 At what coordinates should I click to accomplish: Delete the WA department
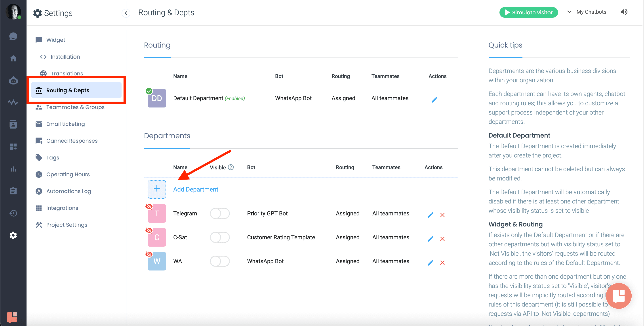coord(442,263)
